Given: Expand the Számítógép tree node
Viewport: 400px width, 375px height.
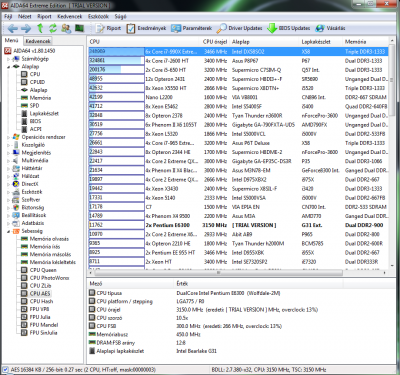Looking at the screenshot, I should (x=8, y=59).
